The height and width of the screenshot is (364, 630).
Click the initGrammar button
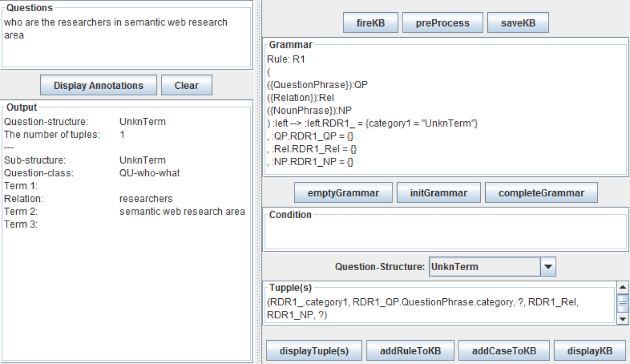[438, 193]
